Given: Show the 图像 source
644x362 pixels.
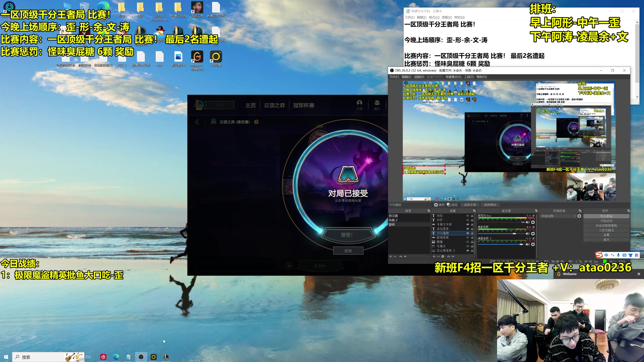Looking at the screenshot, I should 468,242.
